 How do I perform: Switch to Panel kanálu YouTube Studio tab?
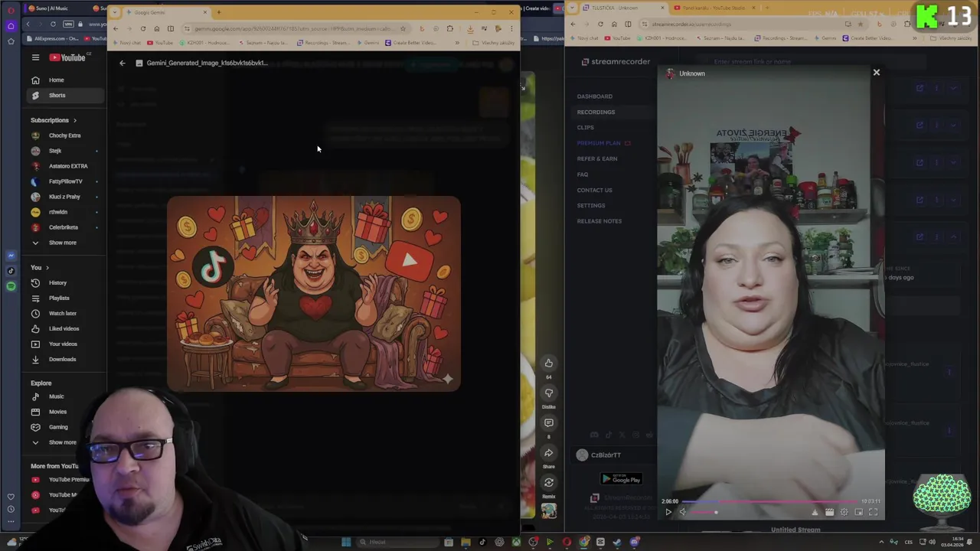(x=714, y=8)
